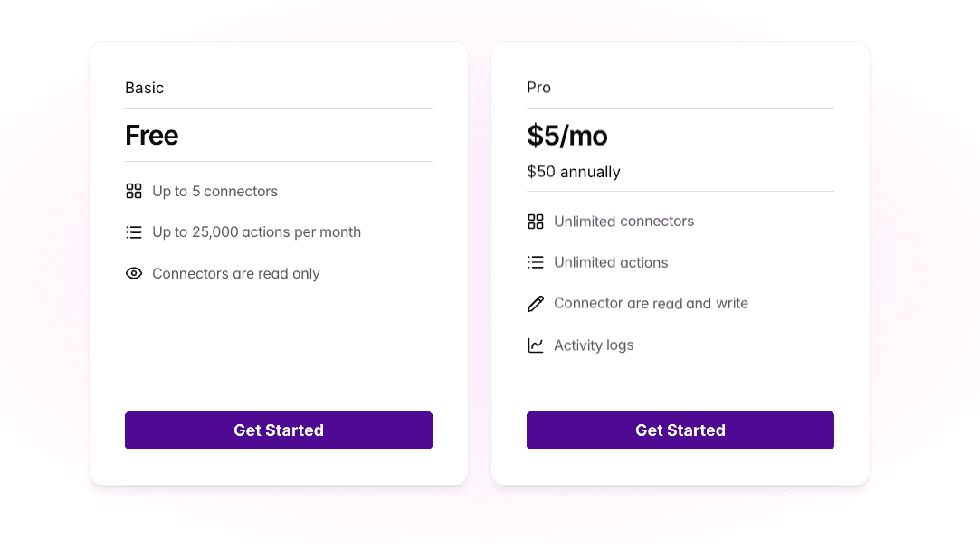Click the Unlimited connectors feature text

click(623, 222)
